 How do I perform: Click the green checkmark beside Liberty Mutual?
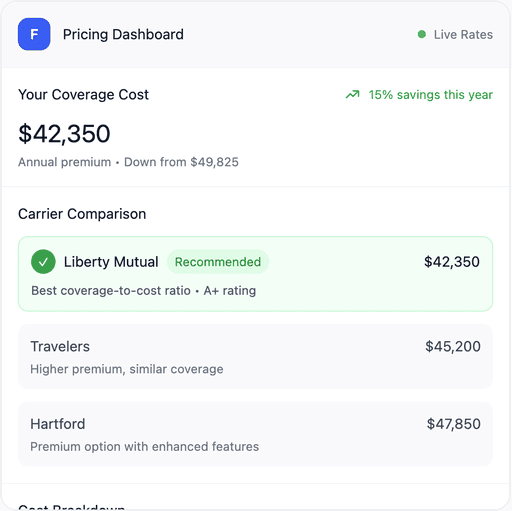click(43, 262)
